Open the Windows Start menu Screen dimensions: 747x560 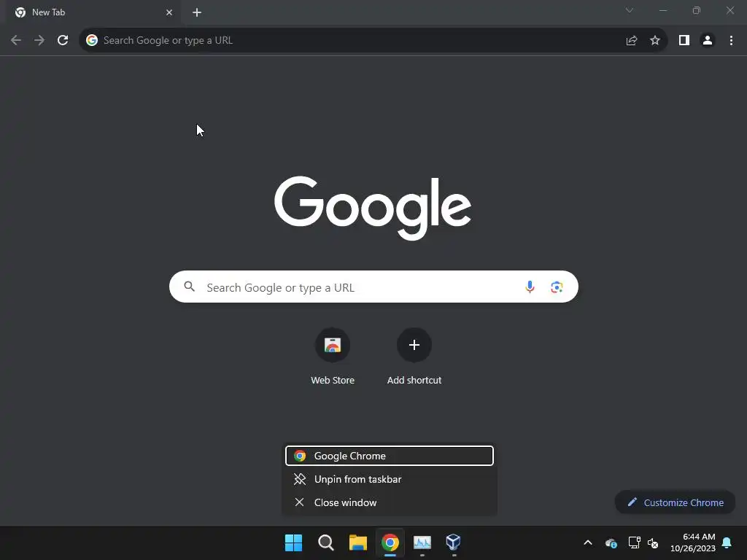tap(293, 542)
